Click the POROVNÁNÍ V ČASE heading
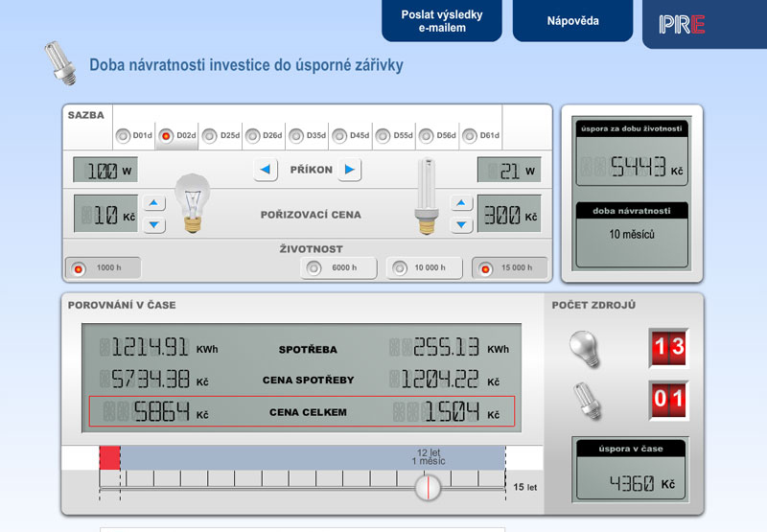767x532 pixels. click(x=122, y=305)
